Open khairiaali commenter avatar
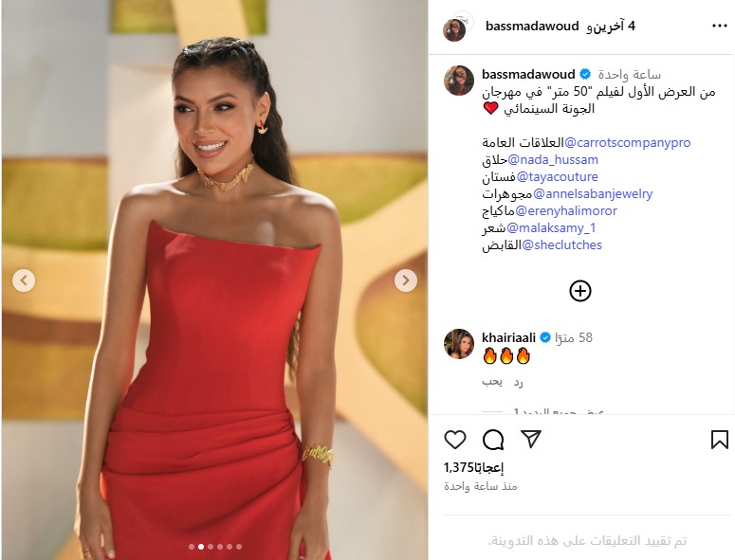Viewport: 735px width, 560px height. tap(459, 344)
